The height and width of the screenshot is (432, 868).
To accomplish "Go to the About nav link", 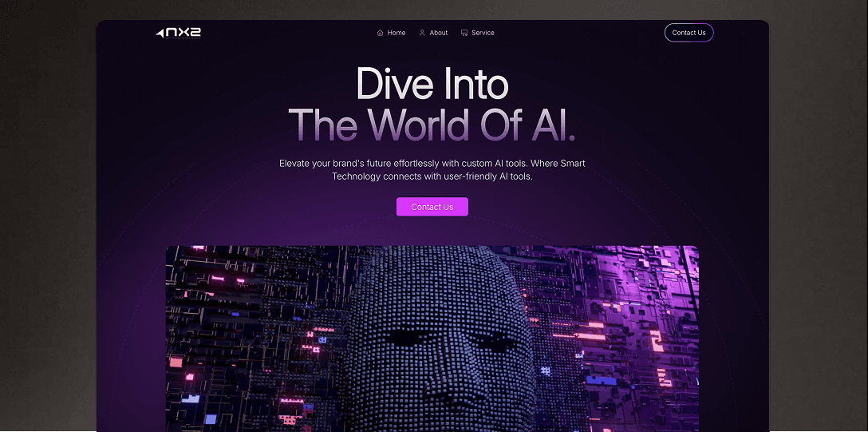I will (x=439, y=33).
